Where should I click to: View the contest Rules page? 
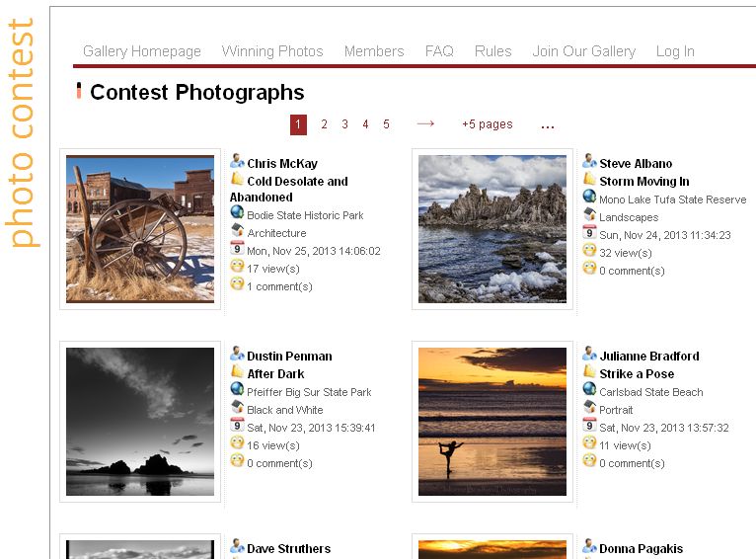(x=492, y=51)
